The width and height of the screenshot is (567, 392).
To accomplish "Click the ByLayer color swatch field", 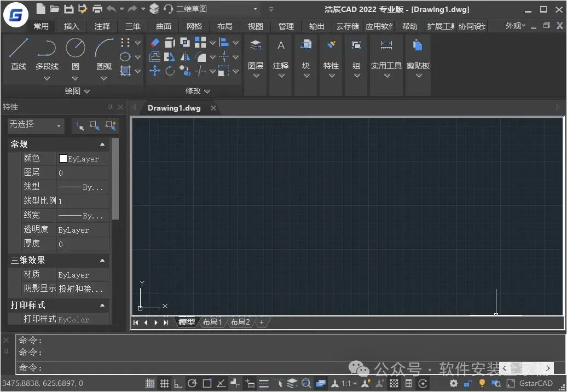I will tap(83, 159).
